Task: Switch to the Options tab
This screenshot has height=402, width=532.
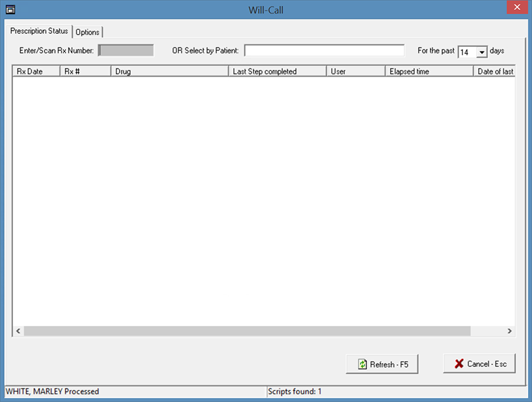Action: [88, 32]
